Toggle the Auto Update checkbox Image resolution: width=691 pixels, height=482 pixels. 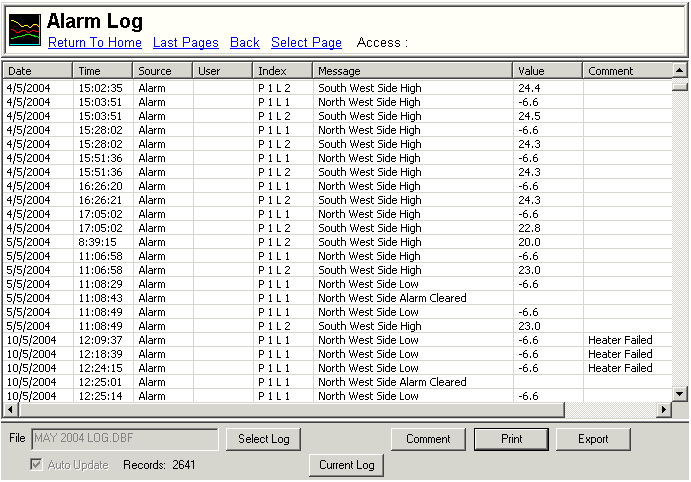pos(37,464)
